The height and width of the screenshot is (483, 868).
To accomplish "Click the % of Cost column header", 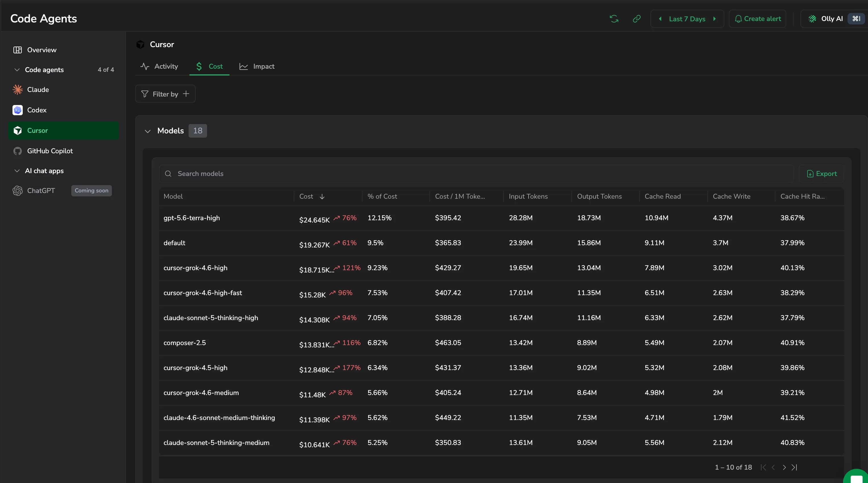I will [382, 197].
